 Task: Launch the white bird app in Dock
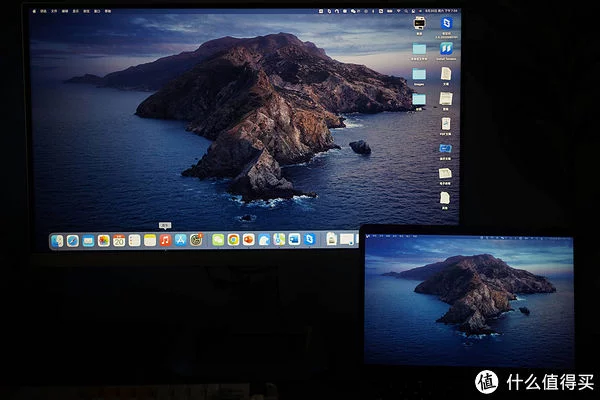pos(264,240)
